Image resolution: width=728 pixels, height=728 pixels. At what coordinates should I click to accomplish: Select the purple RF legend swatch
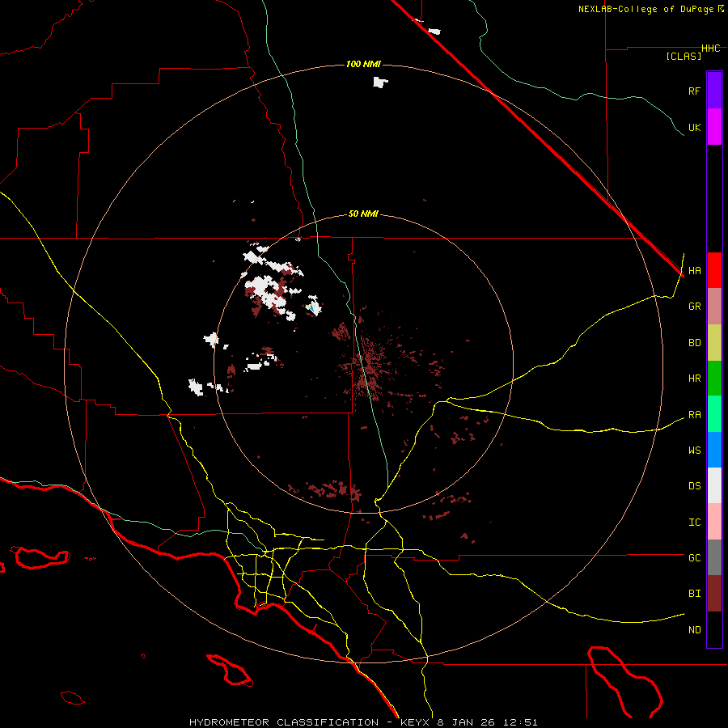point(714,91)
